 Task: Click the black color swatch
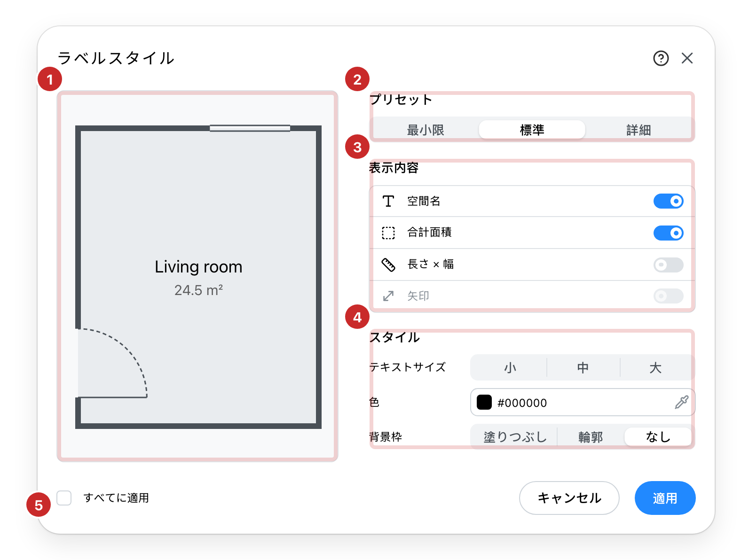point(484,402)
